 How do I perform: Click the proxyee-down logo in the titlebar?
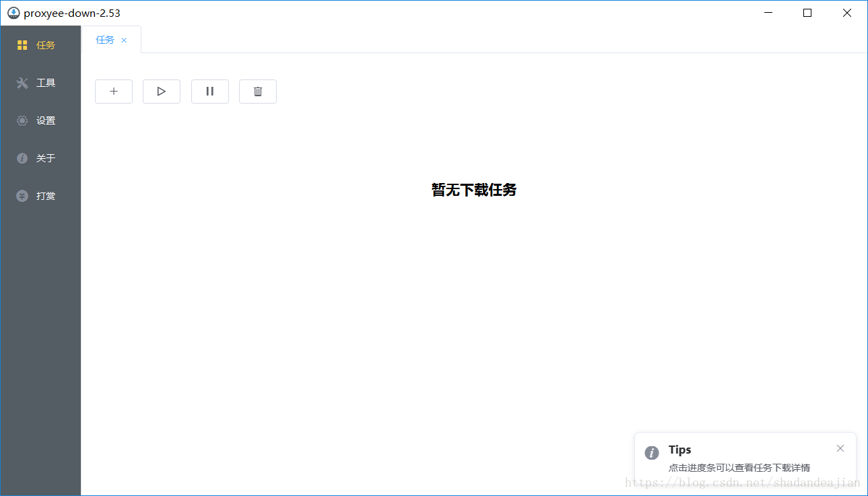[12, 12]
